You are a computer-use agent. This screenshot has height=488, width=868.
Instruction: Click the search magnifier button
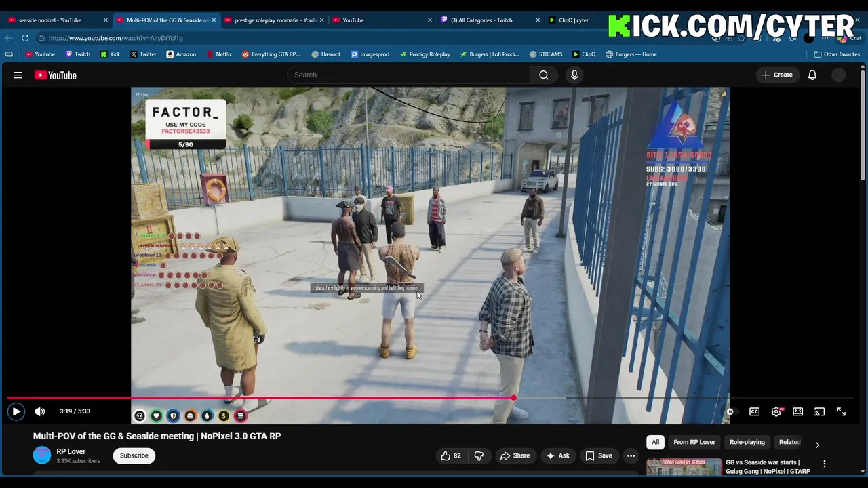tap(544, 75)
